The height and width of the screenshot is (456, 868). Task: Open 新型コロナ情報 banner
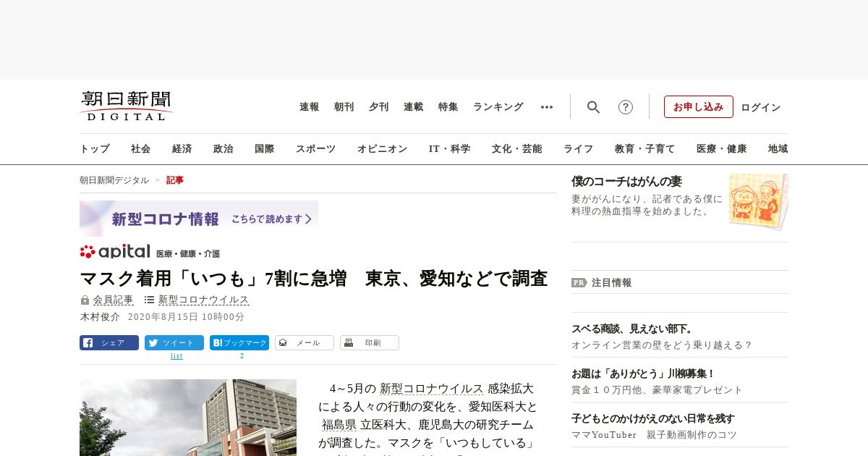click(199, 219)
